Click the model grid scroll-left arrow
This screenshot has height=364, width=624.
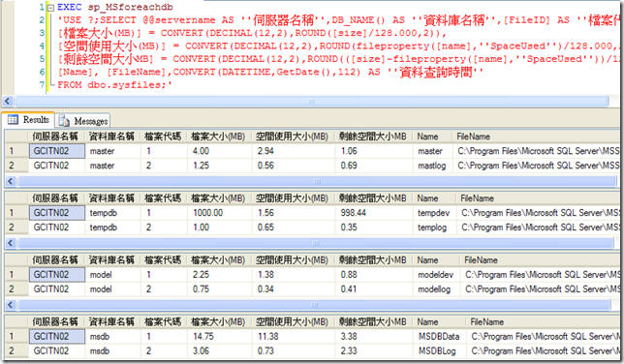coord(11,305)
